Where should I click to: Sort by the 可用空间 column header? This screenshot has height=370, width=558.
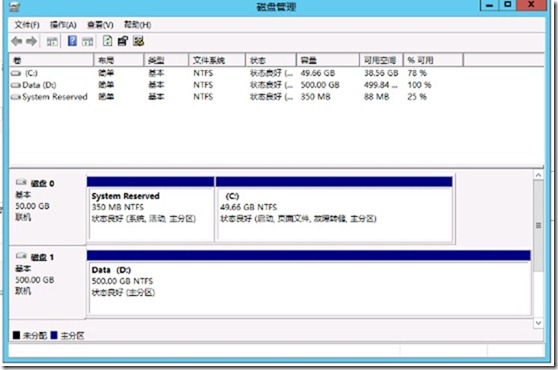click(x=381, y=60)
